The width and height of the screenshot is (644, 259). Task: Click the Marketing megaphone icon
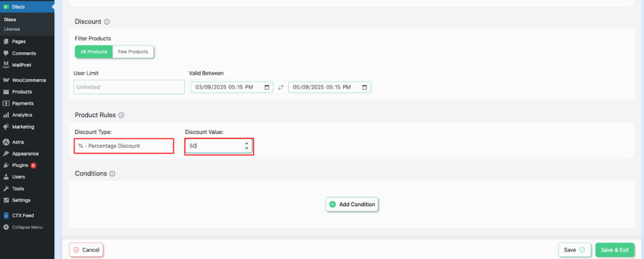(x=6, y=126)
